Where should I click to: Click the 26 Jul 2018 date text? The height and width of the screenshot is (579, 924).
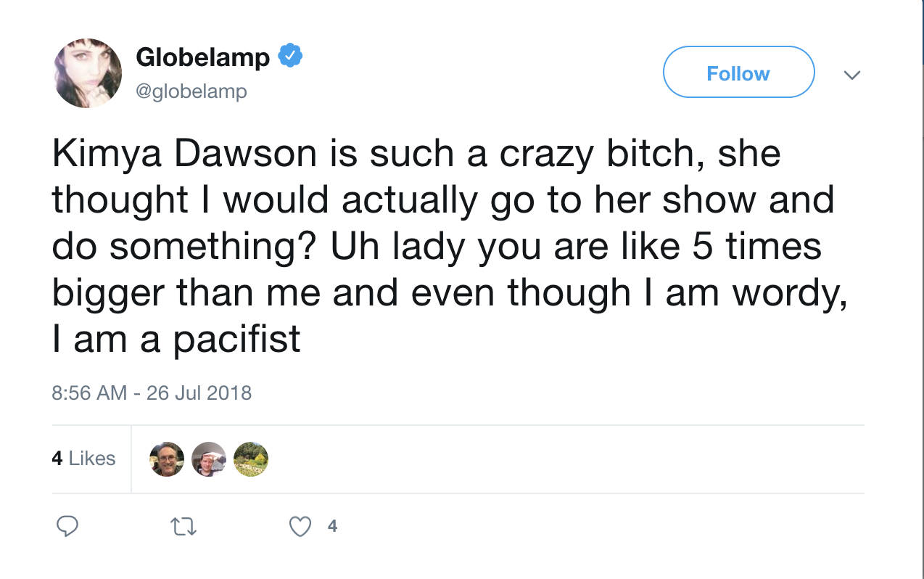tap(199, 393)
